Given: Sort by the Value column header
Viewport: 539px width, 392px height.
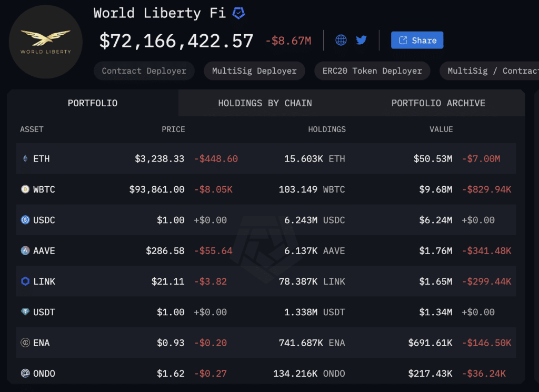Looking at the screenshot, I should [441, 129].
